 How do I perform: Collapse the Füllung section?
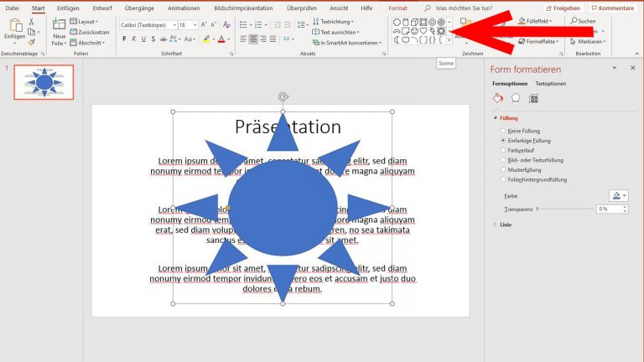[x=496, y=118]
